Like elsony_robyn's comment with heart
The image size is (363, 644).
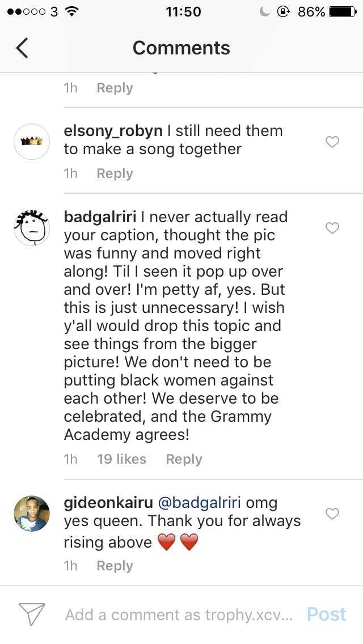[332, 142]
